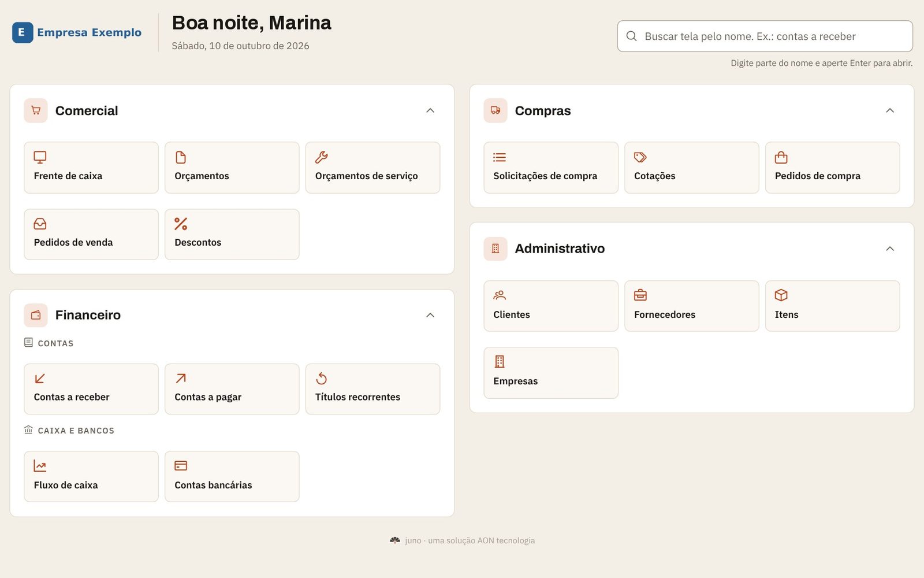Click the Descontos percent icon
924x578 pixels.
click(x=181, y=224)
